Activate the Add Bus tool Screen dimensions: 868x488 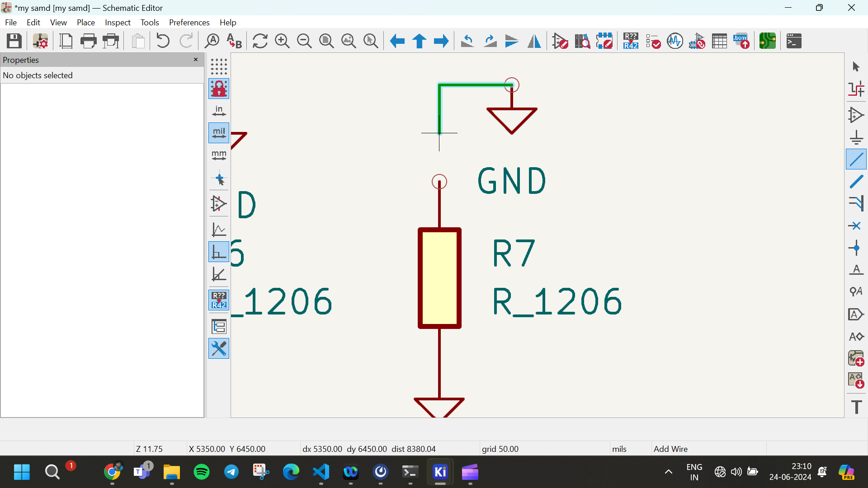coord(856,181)
